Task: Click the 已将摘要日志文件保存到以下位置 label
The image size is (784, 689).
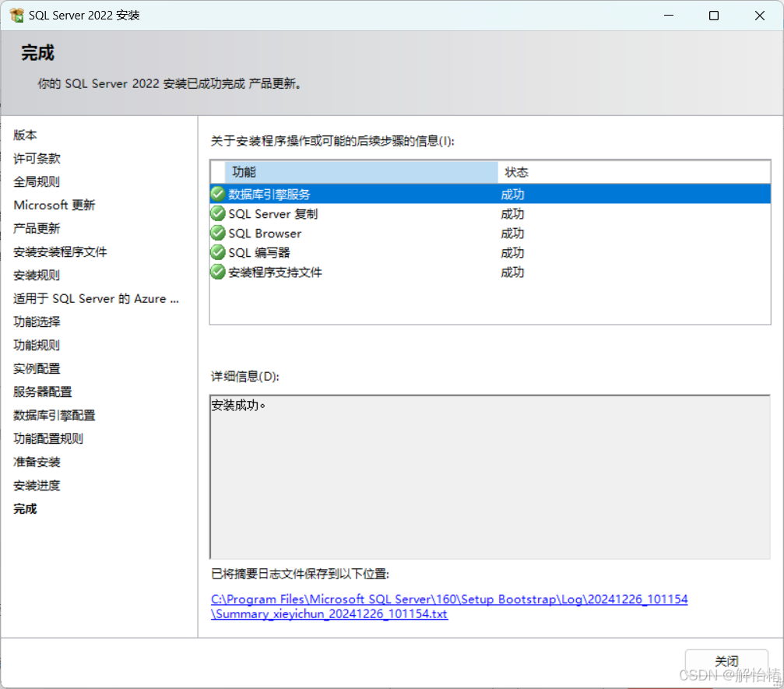Action: click(x=300, y=574)
